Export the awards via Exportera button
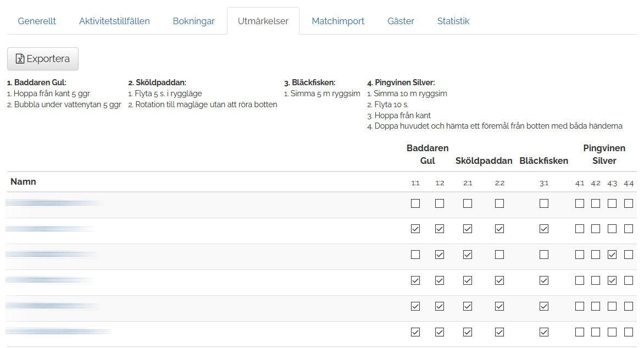 [x=43, y=59]
